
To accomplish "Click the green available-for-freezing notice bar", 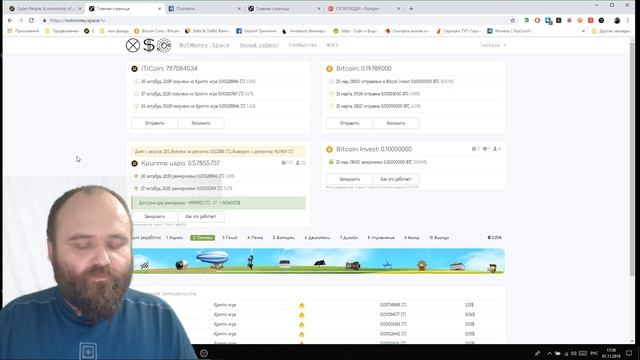I will (x=218, y=203).
